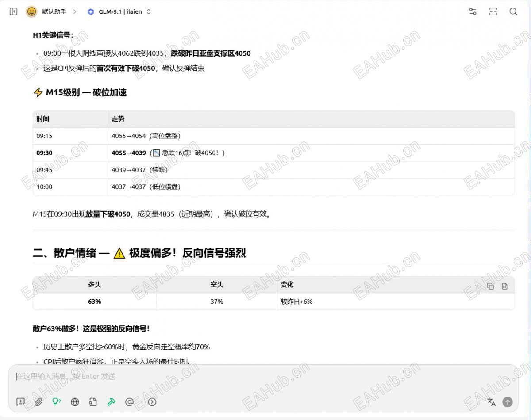This screenshot has width=531, height=420.
Task: Click the 成交量4835 summary sentence
Action: click(x=153, y=214)
